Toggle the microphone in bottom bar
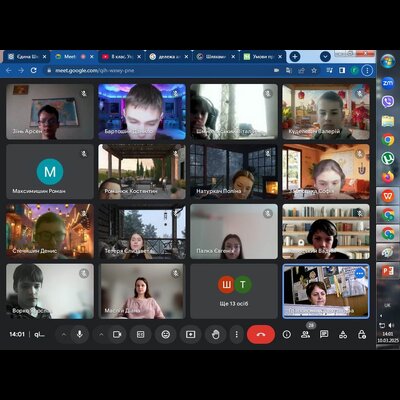400x400 pixels. point(79,334)
